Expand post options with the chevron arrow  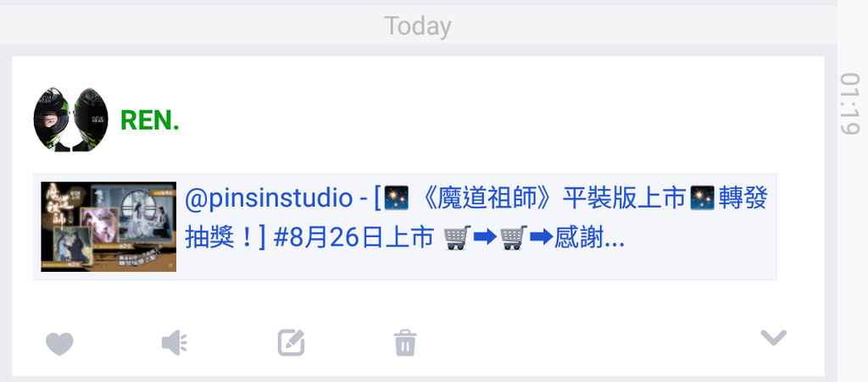(x=773, y=337)
